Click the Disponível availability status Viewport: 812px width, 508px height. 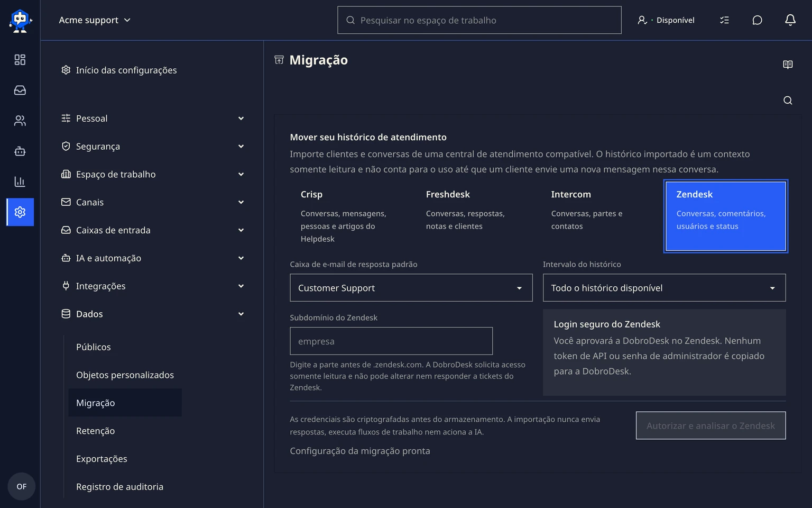(x=666, y=20)
